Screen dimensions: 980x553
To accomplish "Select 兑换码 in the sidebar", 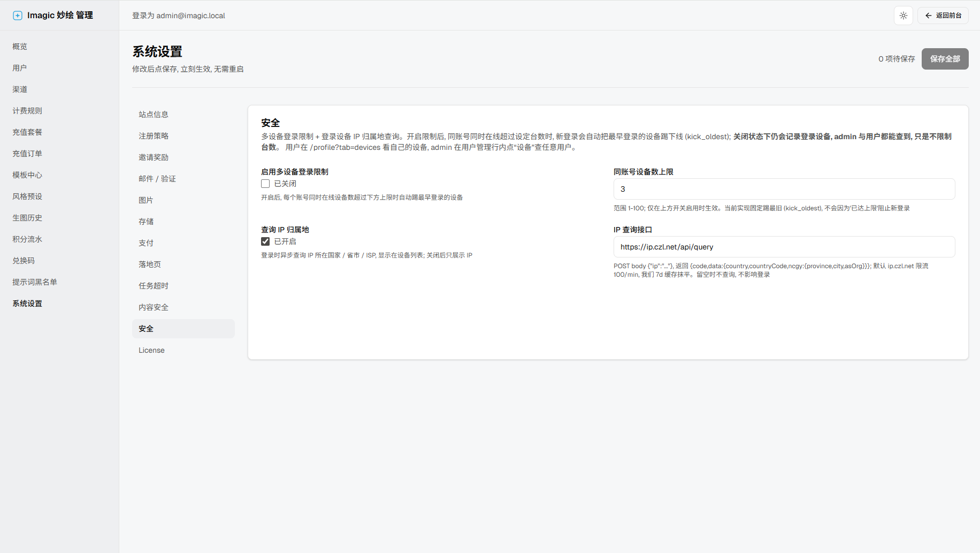I will 24,261.
